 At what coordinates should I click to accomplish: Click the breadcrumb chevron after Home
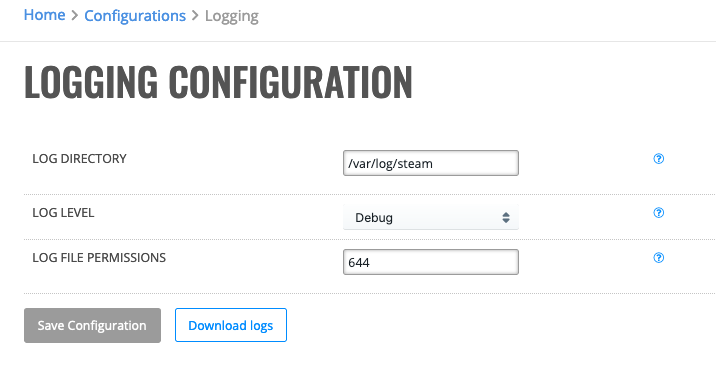pyautogui.click(x=75, y=16)
